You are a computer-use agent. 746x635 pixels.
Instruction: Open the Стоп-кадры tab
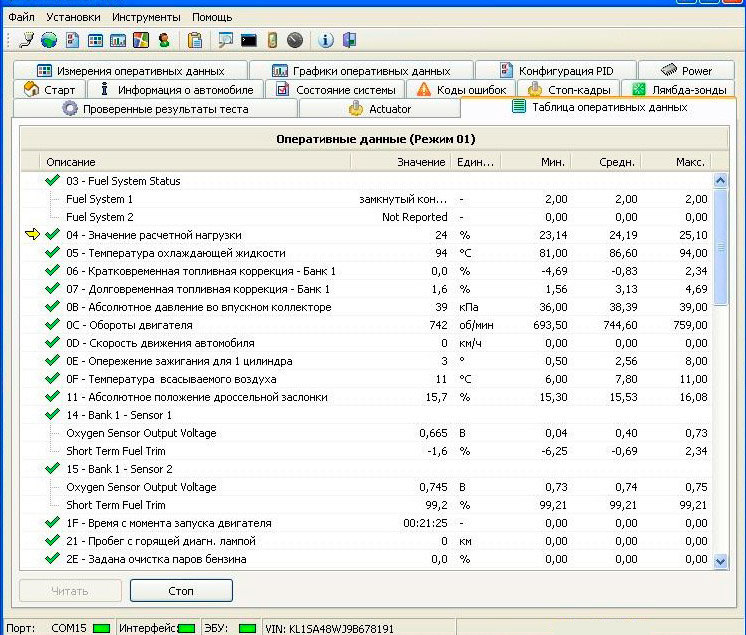pos(569,89)
